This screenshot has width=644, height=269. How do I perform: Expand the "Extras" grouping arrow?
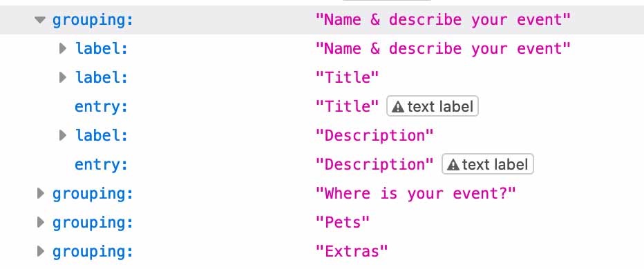[x=40, y=251]
